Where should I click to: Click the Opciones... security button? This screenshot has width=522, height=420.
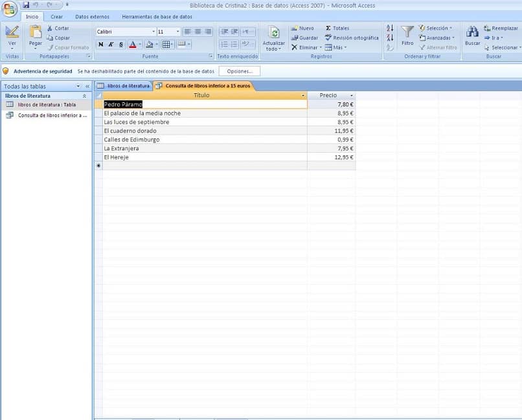click(240, 71)
